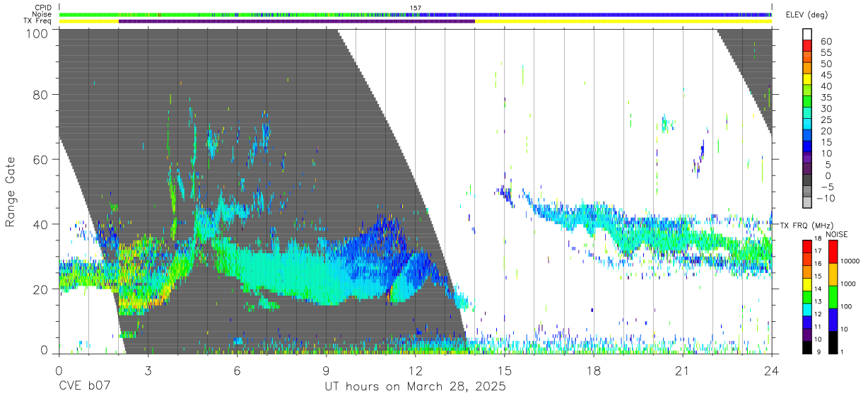Click the 24 tick on the time axis
This screenshot has width=868, height=401.
point(771,370)
